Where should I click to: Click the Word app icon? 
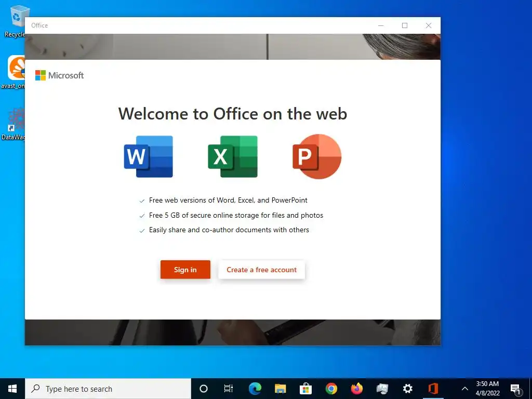point(149,156)
